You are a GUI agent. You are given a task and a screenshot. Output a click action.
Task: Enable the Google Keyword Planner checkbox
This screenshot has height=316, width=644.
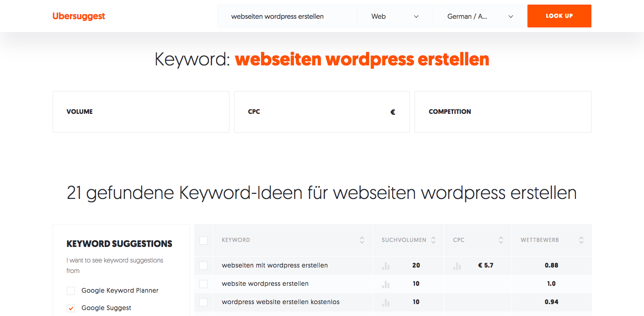71,291
